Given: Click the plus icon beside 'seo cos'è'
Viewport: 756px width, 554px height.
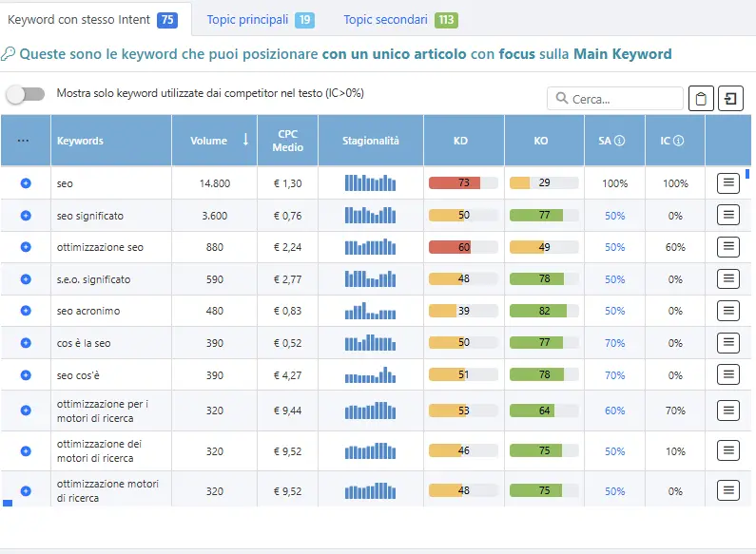Looking at the screenshot, I should 26,374.
